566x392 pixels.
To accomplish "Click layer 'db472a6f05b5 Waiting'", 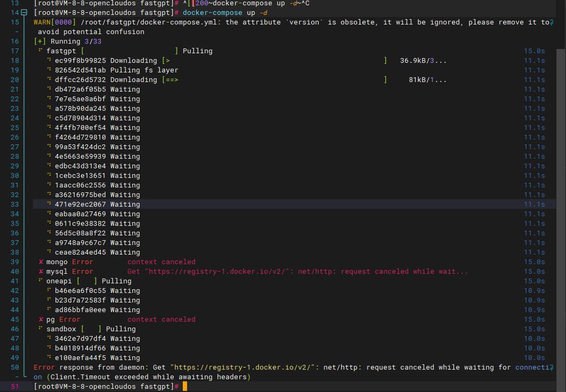I will (97, 89).
